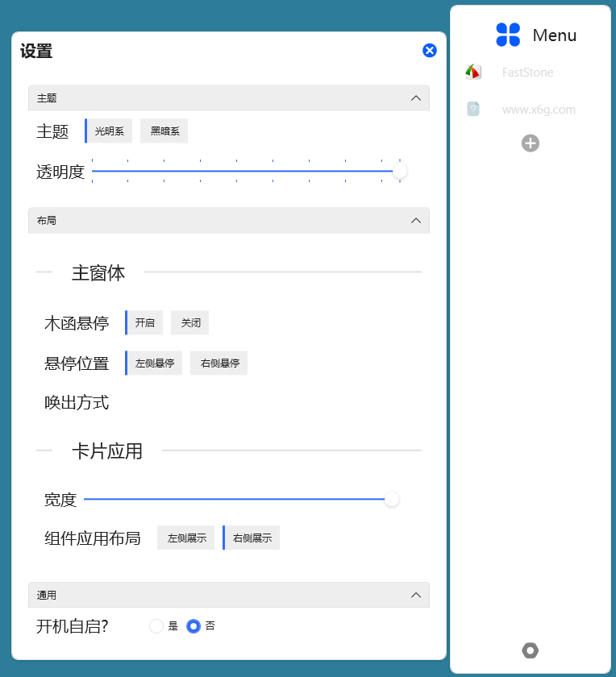The width and height of the screenshot is (616, 677).
Task: Click the 透明度 slider handle
Action: coord(399,171)
